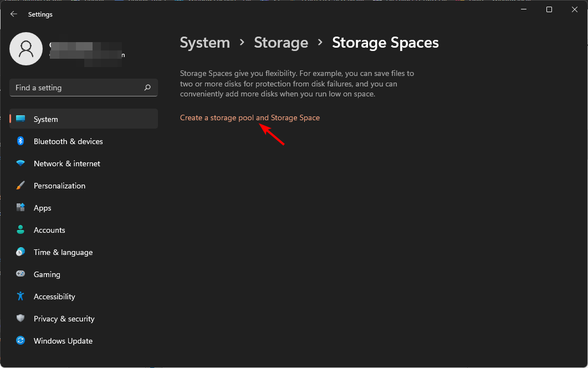
Task: Click the Settings title in the title bar
Action: pos(40,14)
